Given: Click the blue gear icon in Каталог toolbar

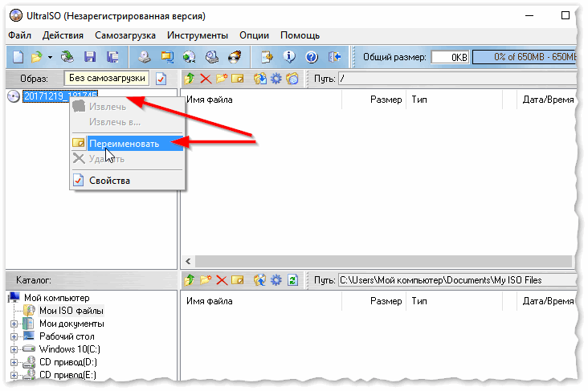Looking at the screenshot, I should click(276, 280).
